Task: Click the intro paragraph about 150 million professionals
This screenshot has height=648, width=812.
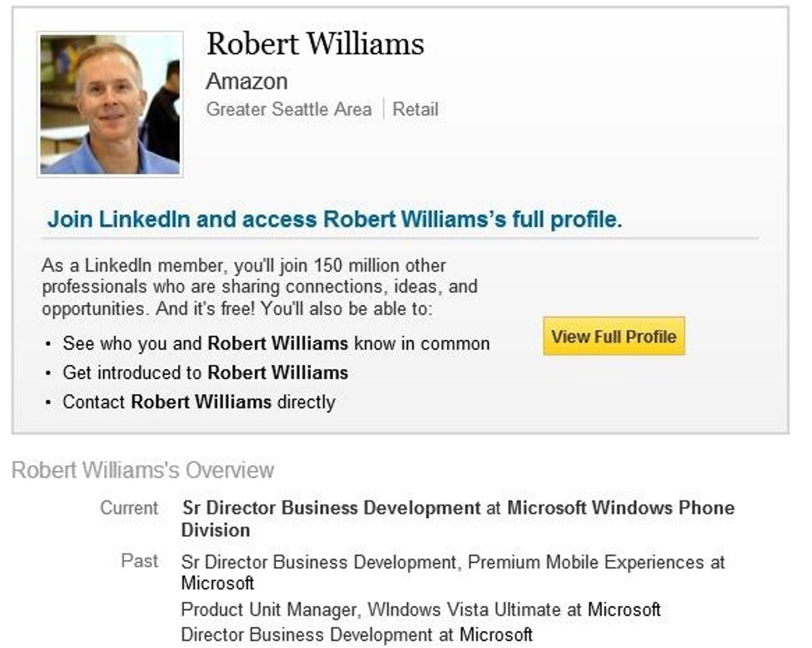Action: tap(259, 287)
